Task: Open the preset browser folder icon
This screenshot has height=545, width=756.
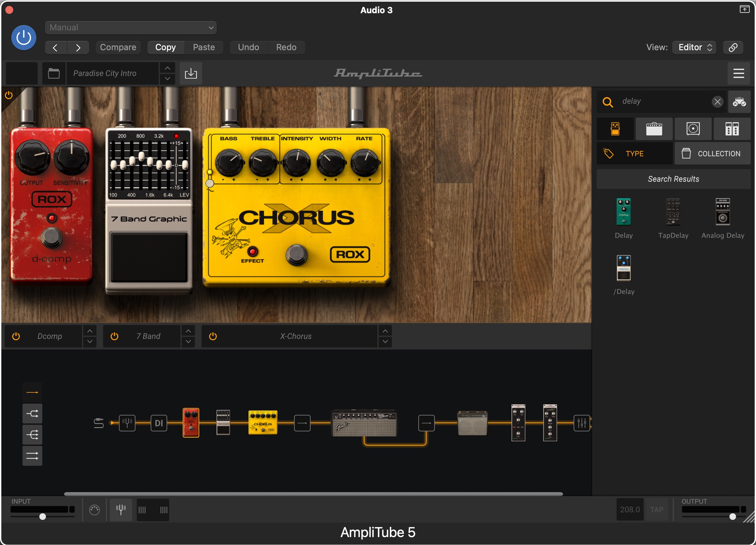Action: [54, 73]
